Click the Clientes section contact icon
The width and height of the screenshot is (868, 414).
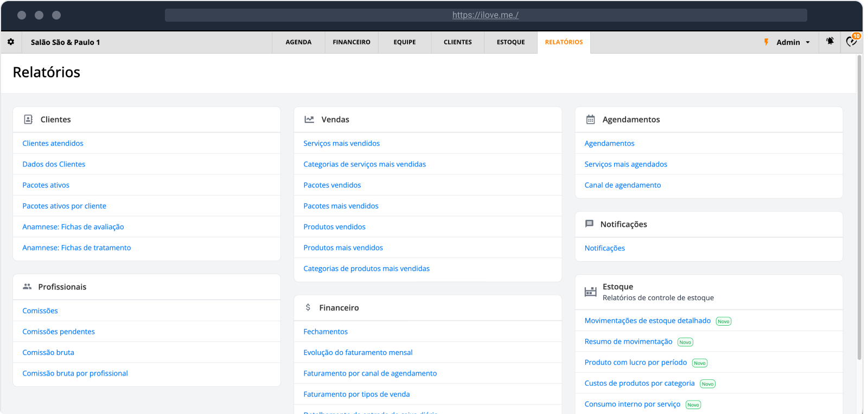click(x=28, y=119)
